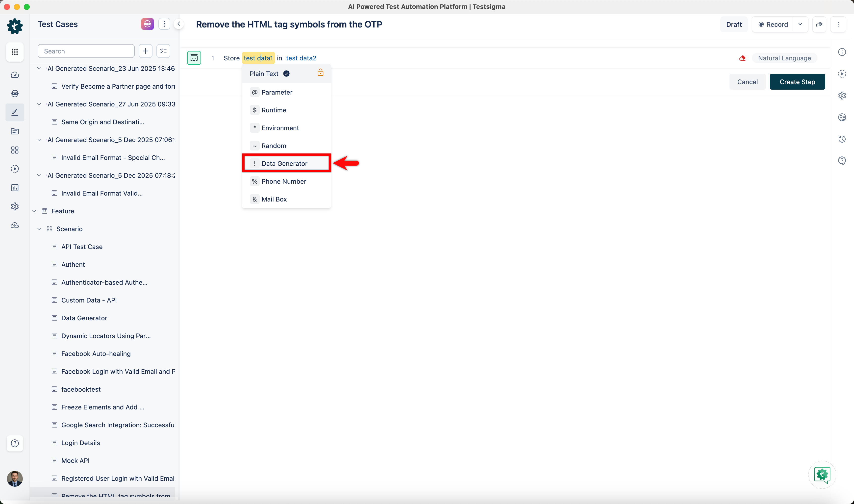Select Mail Box data type option
This screenshot has height=504, width=854.
tap(274, 199)
